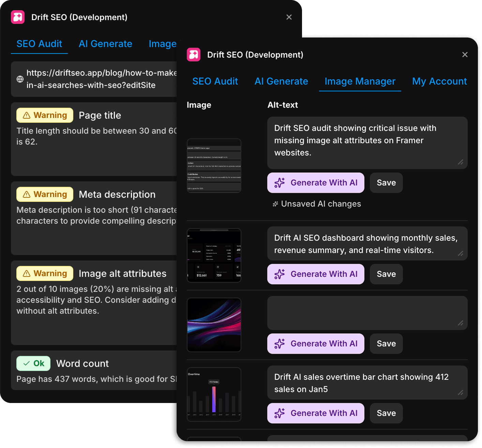Open the Image tab in the back window

163,44
